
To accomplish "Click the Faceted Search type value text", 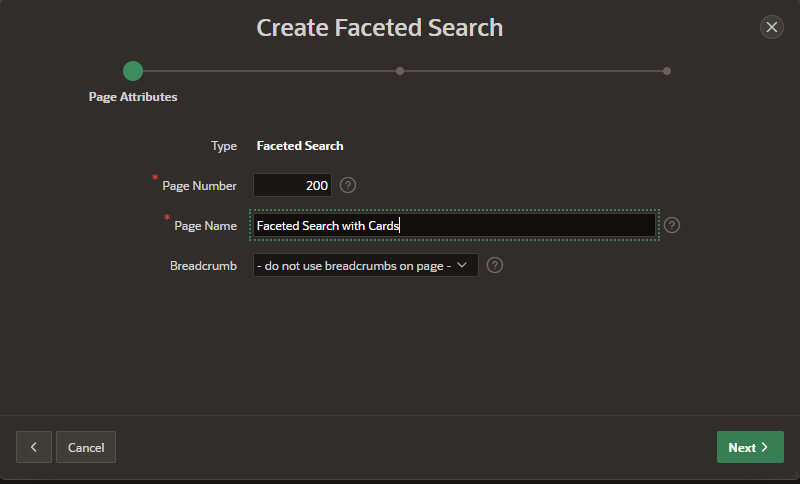I will (300, 146).
